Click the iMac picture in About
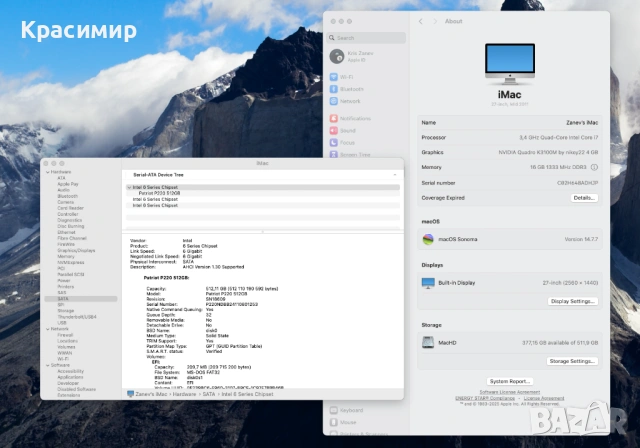Viewport: 640px width, 448px height. pos(510,64)
